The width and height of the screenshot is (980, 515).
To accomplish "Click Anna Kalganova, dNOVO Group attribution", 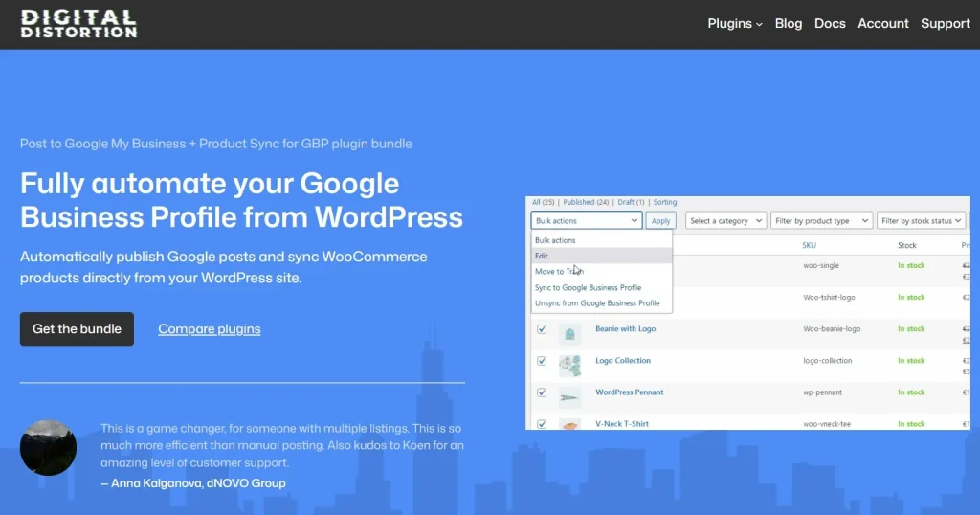I will [193, 483].
